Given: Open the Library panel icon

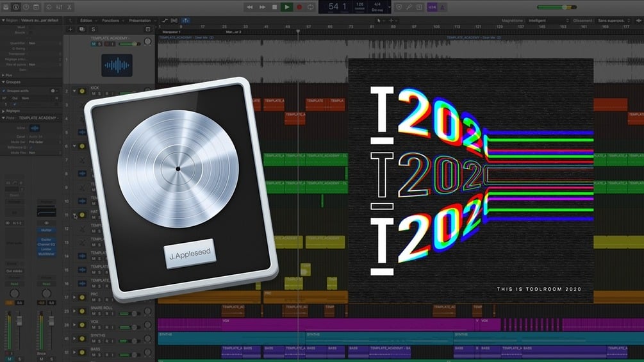Looking at the screenshot, I should click(x=6, y=7).
